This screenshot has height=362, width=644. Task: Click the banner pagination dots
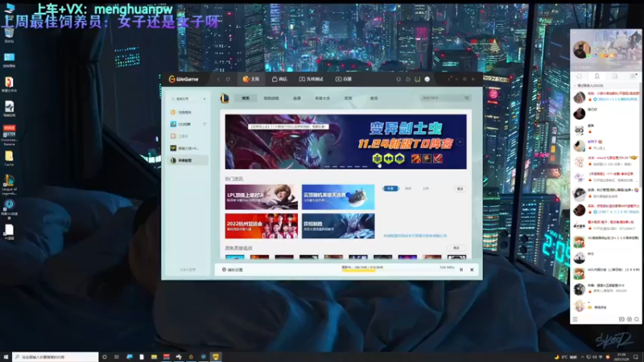[x=346, y=167]
